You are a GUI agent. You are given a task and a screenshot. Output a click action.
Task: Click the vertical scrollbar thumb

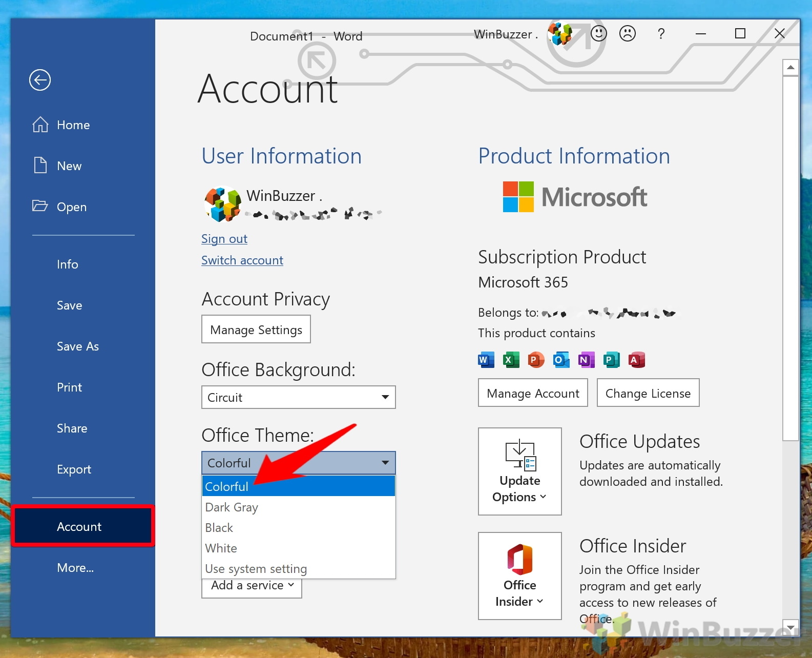pyautogui.click(x=791, y=258)
